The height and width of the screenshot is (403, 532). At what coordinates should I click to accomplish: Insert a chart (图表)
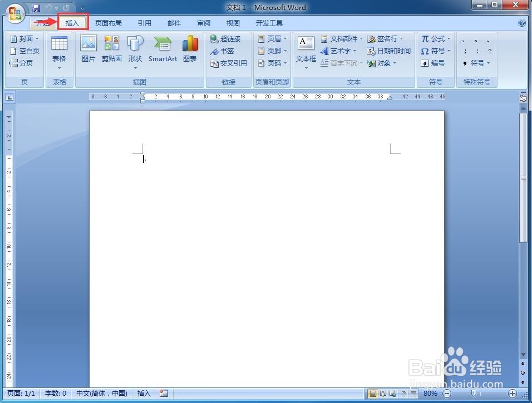point(190,49)
